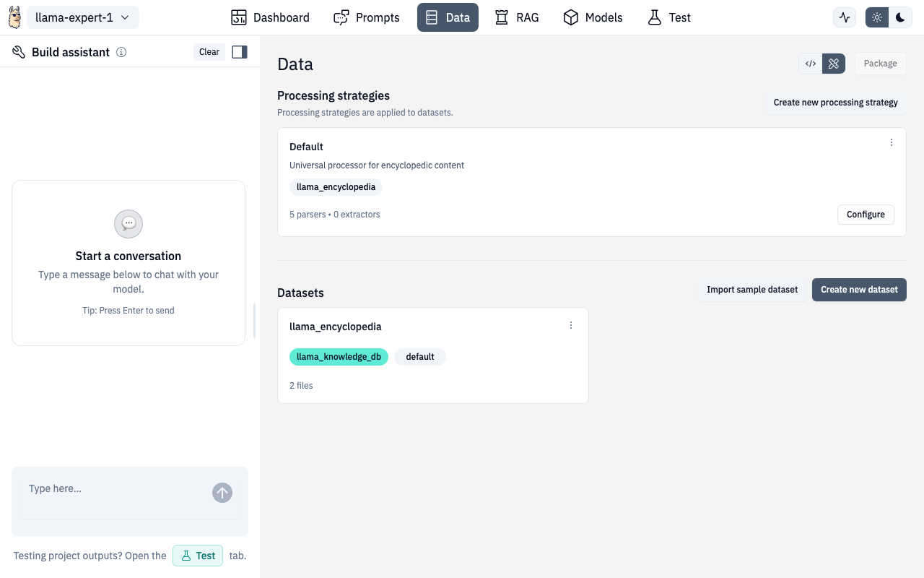Toggle the Build assistant panel visibility

(x=239, y=51)
